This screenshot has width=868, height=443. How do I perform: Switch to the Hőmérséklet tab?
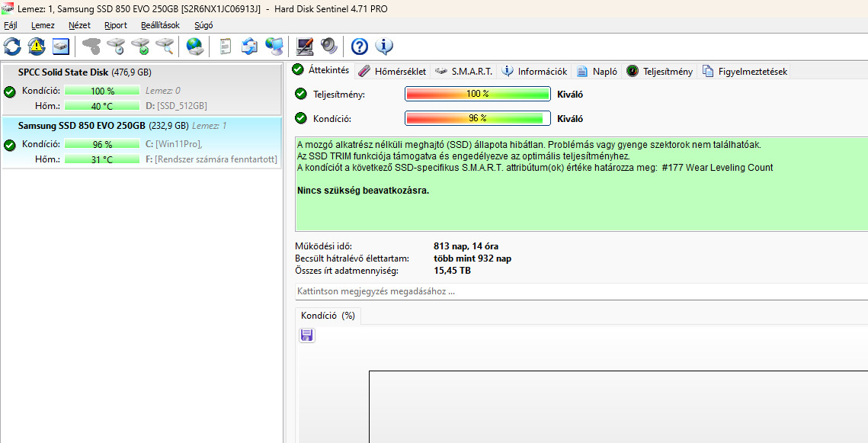392,72
